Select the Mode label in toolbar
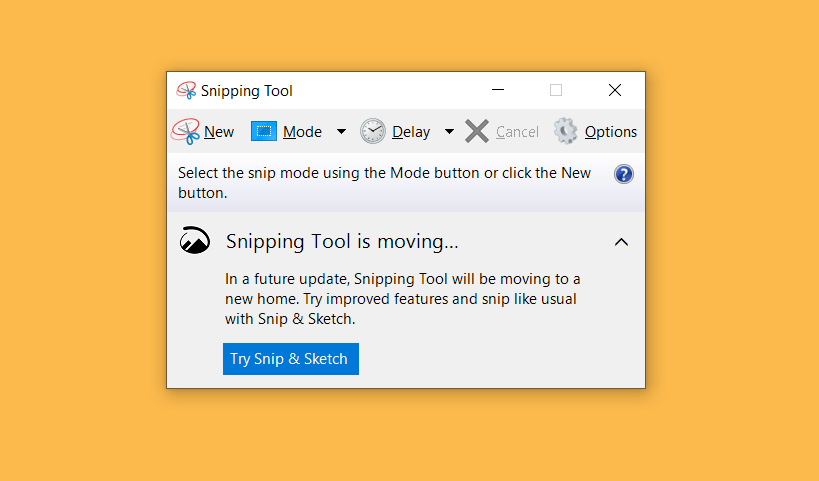The height and width of the screenshot is (481, 819). pos(302,132)
